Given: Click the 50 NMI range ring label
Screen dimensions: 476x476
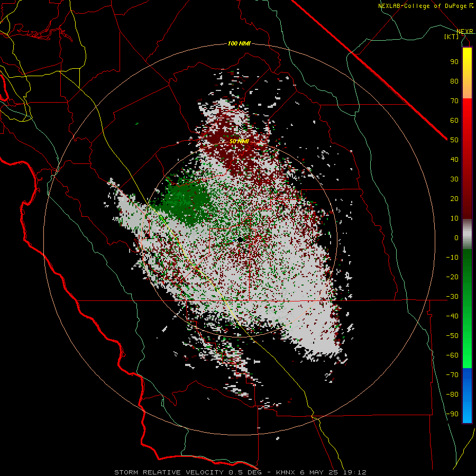Looking at the screenshot, I should point(239,141).
